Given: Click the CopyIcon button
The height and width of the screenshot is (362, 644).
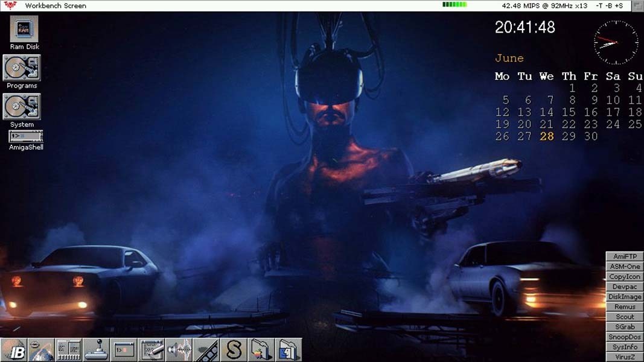Looking at the screenshot, I should click(x=625, y=277).
